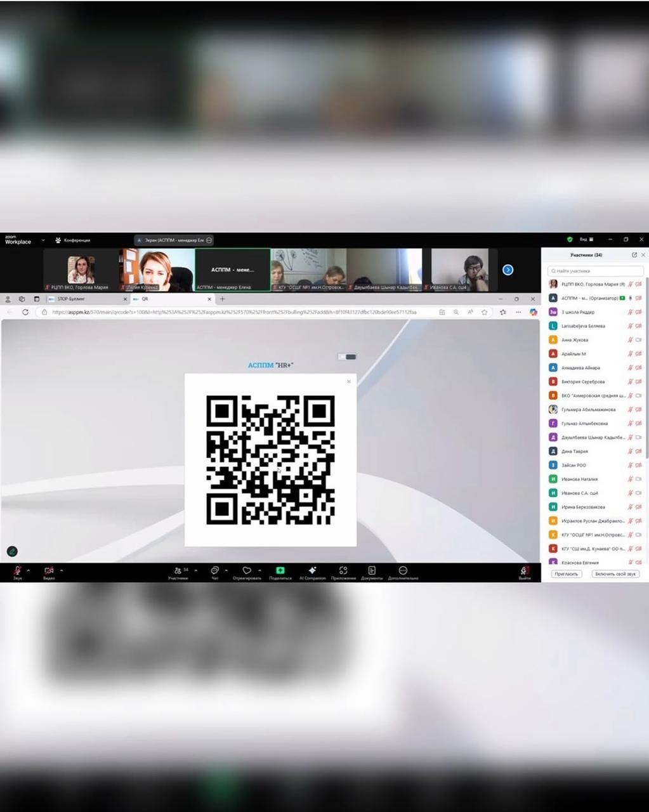Viewport: 649px width, 812px height.
Task: Click the Пригласить (Invite) button
Action: (x=566, y=573)
